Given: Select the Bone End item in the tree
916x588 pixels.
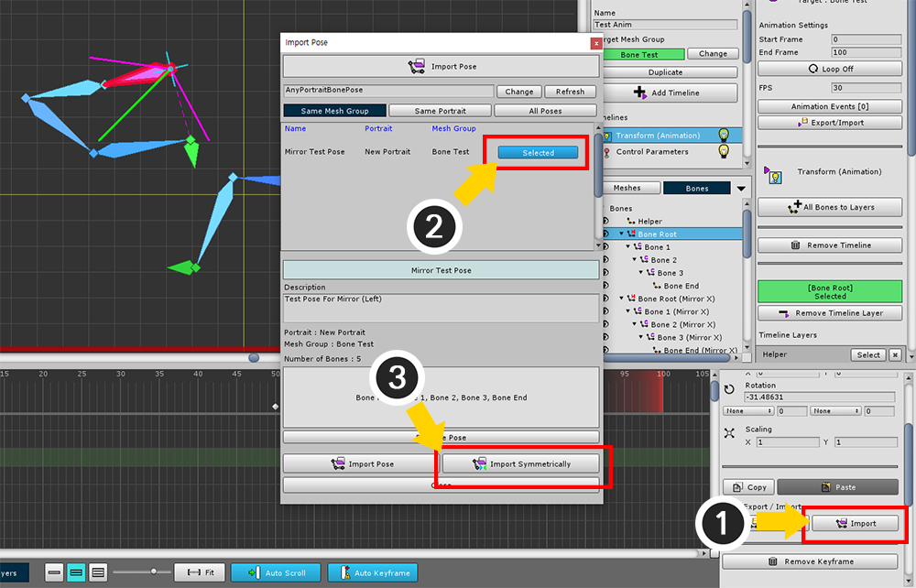Looking at the screenshot, I should click(682, 286).
